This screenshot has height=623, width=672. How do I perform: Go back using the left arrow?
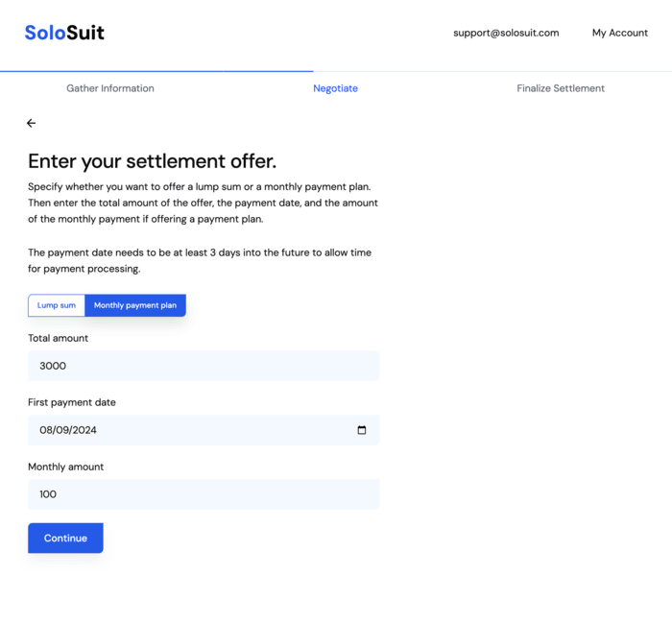[32, 123]
